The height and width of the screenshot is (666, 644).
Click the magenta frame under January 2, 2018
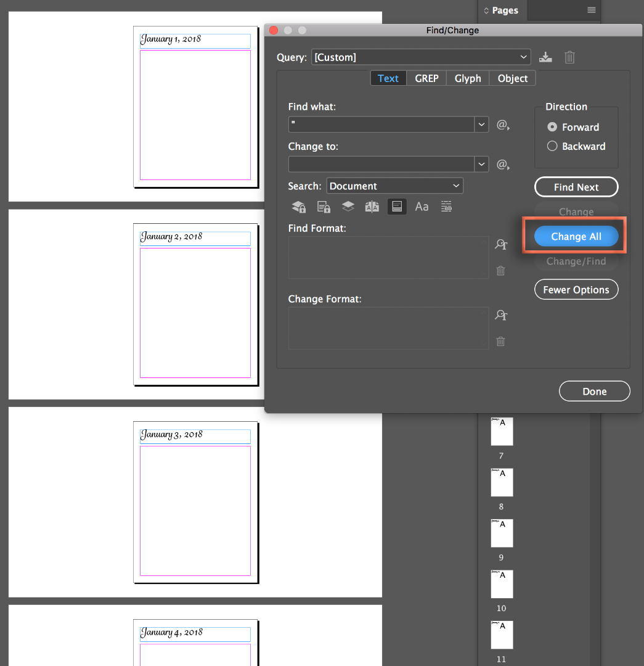(x=195, y=313)
